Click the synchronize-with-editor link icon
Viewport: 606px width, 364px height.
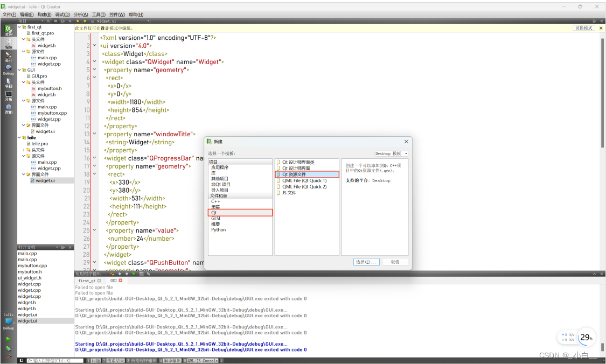point(55,21)
